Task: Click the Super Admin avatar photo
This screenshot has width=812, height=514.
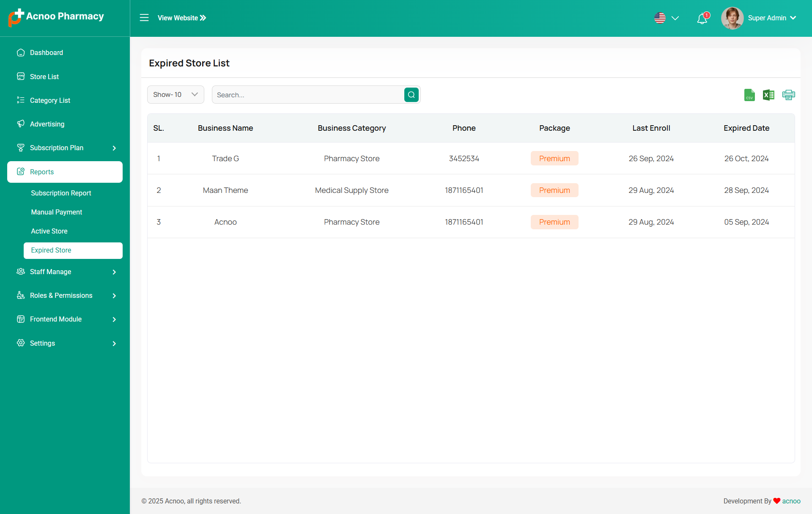Action: 732,18
